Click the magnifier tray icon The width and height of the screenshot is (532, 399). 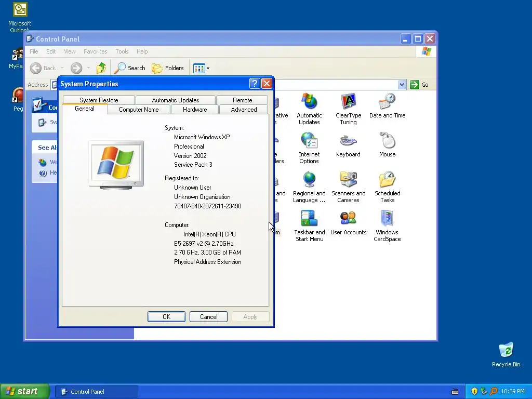494,392
